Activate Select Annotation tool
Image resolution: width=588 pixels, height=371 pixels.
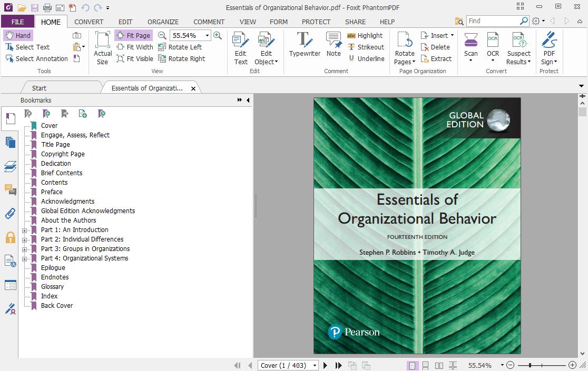coord(36,59)
